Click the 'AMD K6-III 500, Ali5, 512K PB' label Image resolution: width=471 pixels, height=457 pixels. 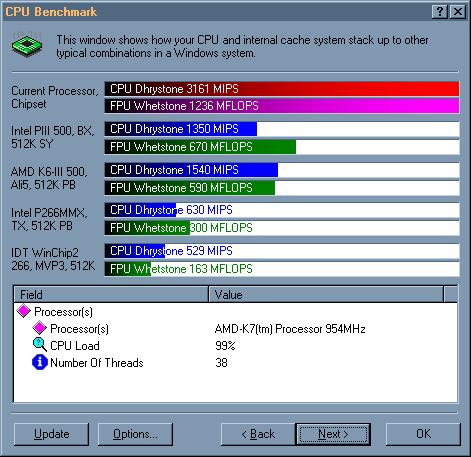(49, 178)
